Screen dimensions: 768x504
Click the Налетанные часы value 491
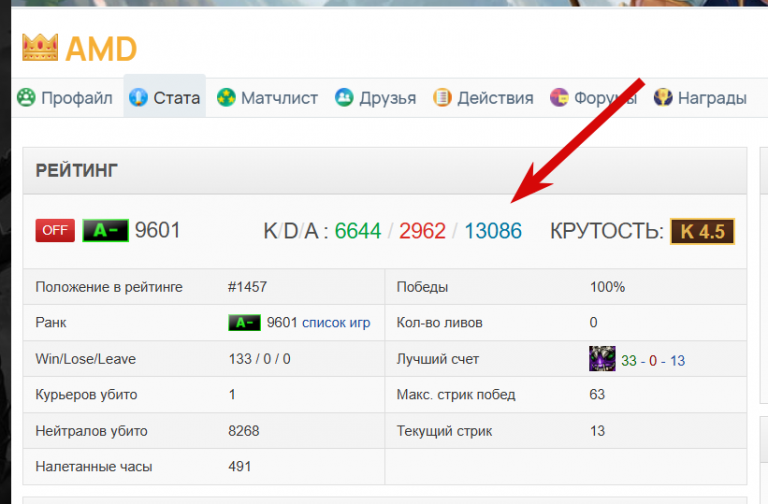pos(240,466)
